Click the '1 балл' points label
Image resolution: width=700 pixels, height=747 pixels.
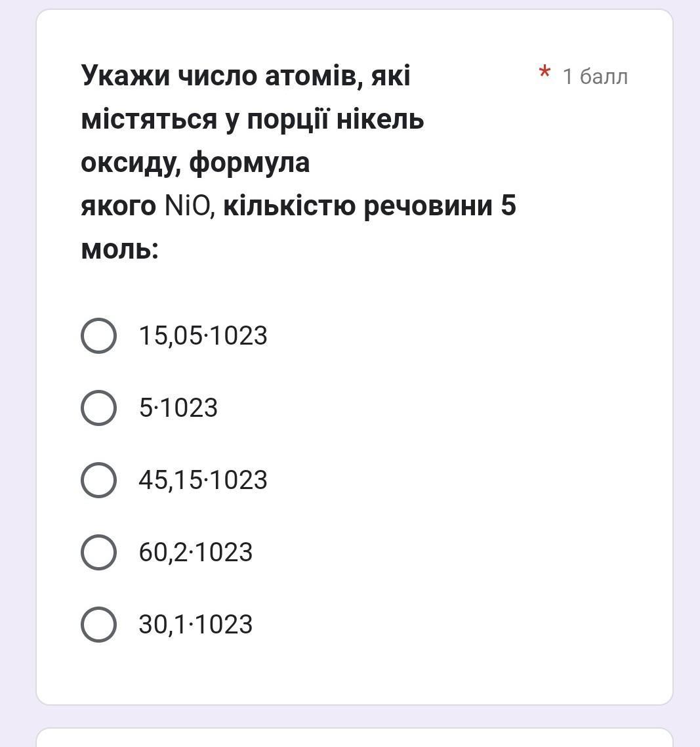pyautogui.click(x=595, y=76)
